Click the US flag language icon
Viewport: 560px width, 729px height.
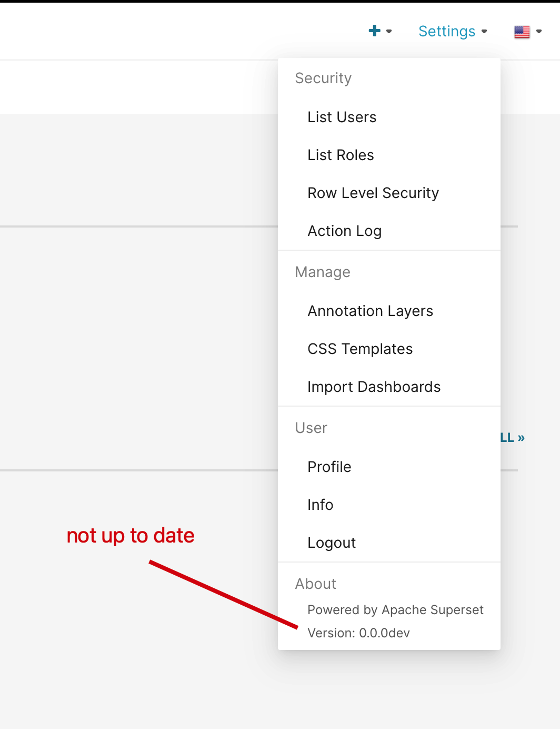click(x=523, y=31)
